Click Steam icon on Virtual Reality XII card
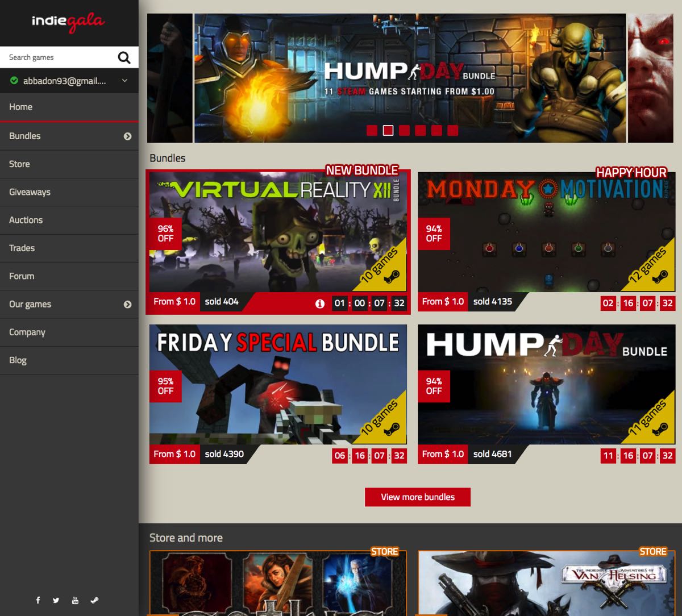 [x=392, y=276]
